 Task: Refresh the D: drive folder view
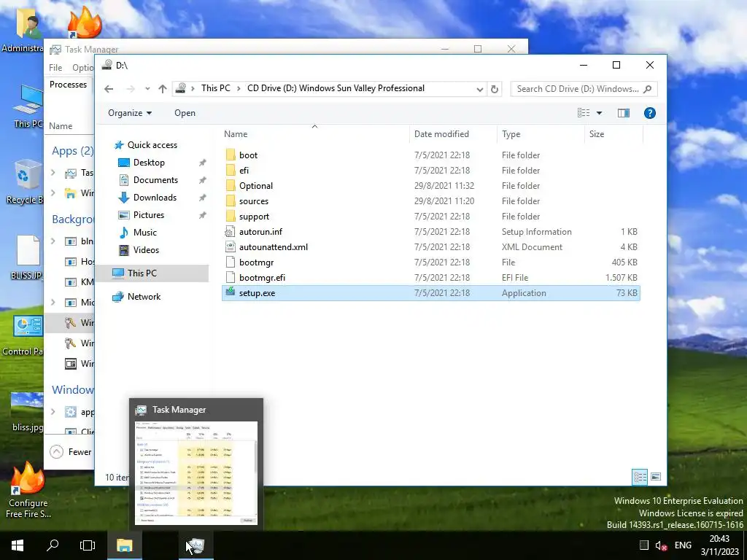(x=495, y=89)
